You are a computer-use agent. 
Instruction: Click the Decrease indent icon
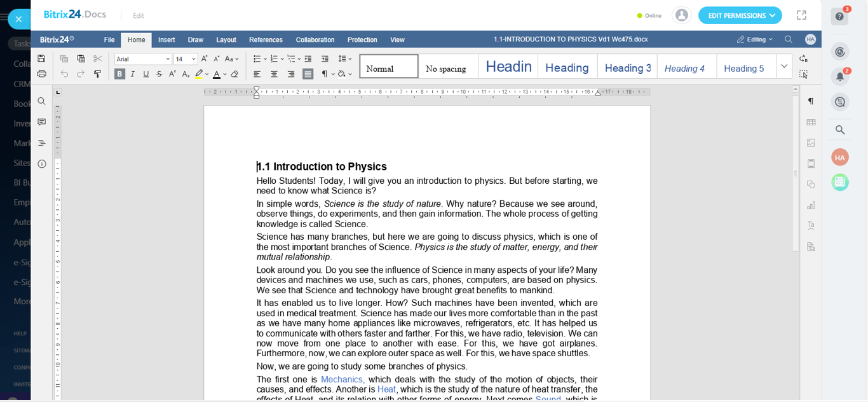(308, 59)
